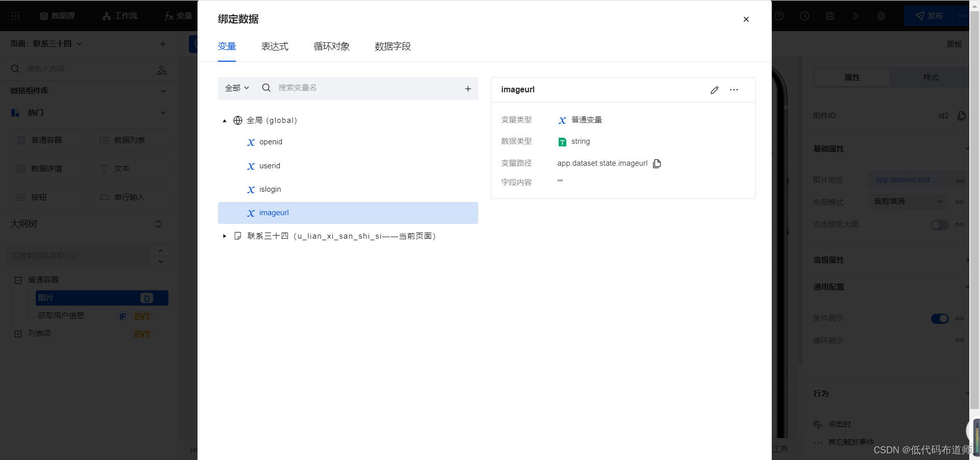980x460 pixels.
Task: Expand the 联系三十四 current page node
Action: tap(225, 236)
